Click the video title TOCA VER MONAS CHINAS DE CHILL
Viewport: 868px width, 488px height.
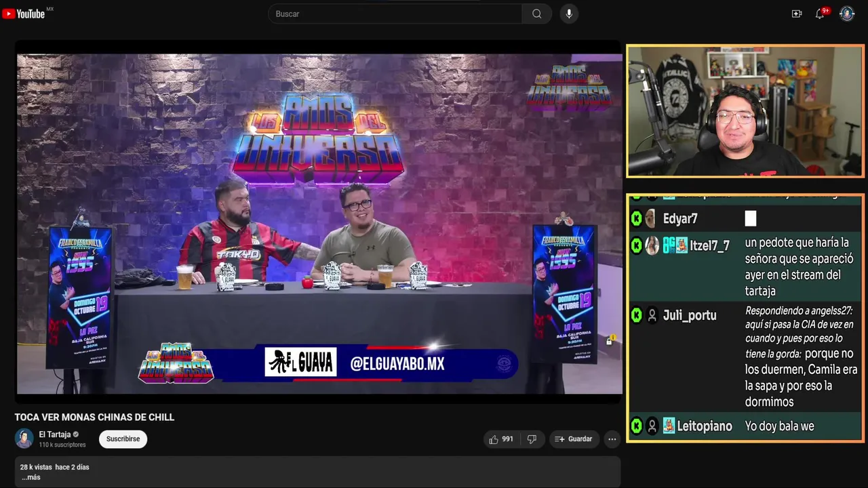pos(94,418)
